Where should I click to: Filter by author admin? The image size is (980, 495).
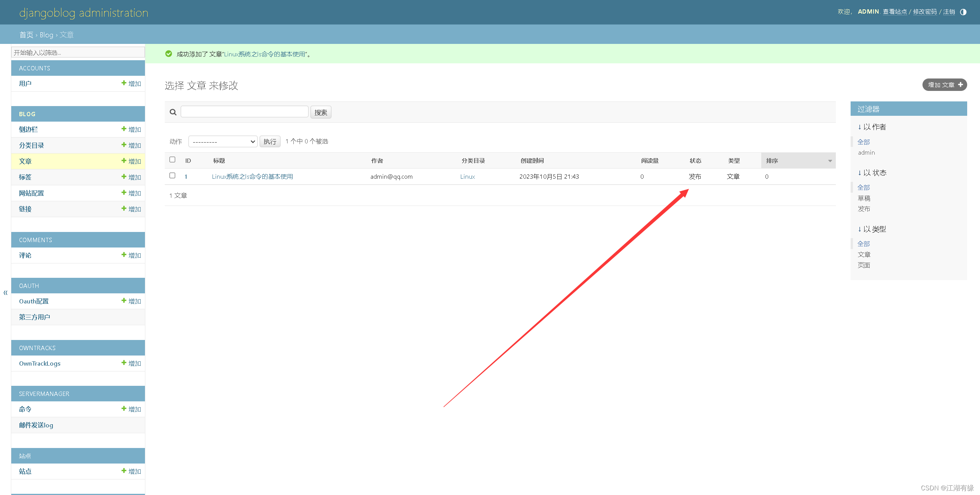pyautogui.click(x=867, y=153)
